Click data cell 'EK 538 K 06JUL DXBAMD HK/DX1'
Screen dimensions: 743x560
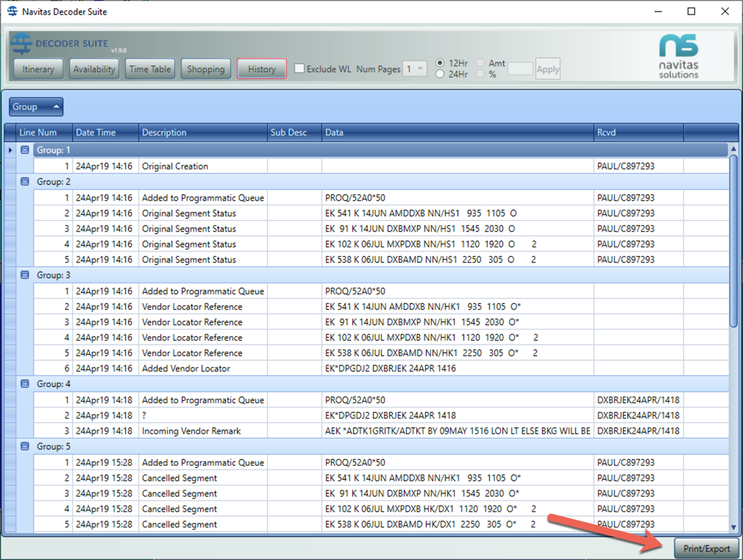[x=458, y=525]
